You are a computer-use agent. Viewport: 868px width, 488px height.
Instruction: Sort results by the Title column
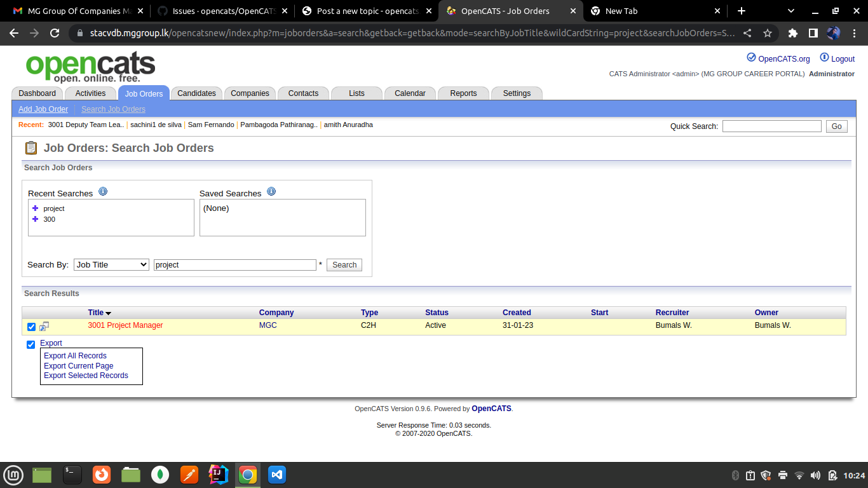(x=96, y=313)
